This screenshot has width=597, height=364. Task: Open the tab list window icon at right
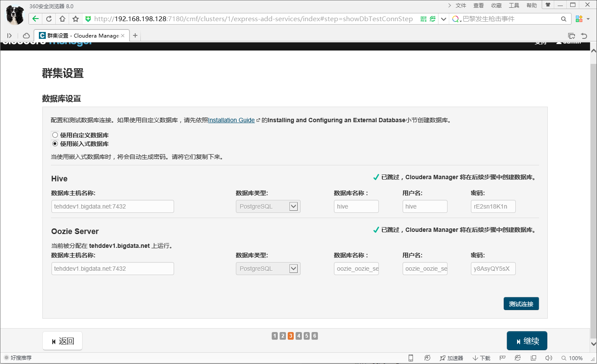[572, 36]
